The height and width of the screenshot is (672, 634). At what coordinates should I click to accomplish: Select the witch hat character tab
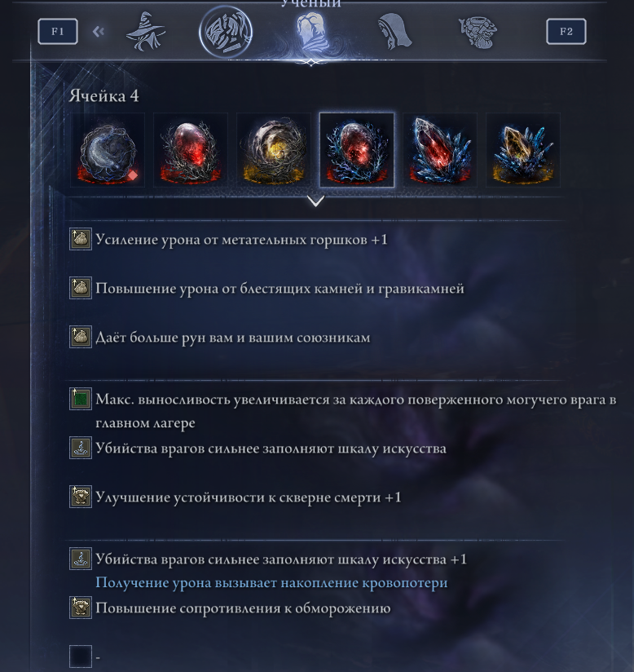point(145,31)
